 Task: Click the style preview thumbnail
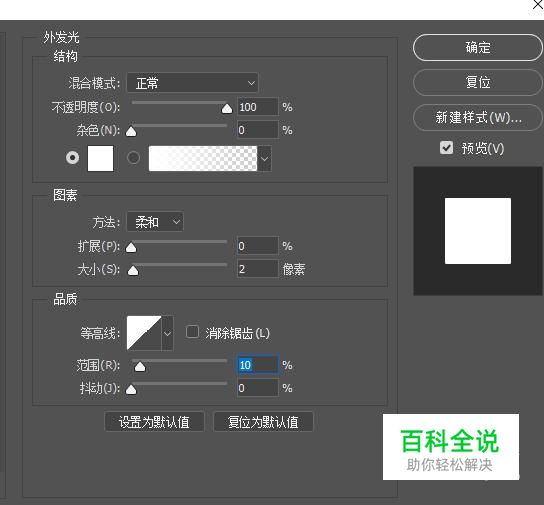(478, 231)
